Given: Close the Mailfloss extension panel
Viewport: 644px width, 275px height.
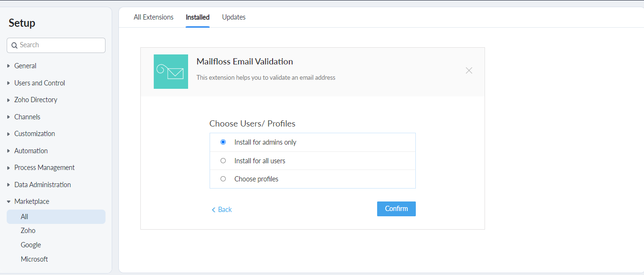Looking at the screenshot, I should click(469, 71).
